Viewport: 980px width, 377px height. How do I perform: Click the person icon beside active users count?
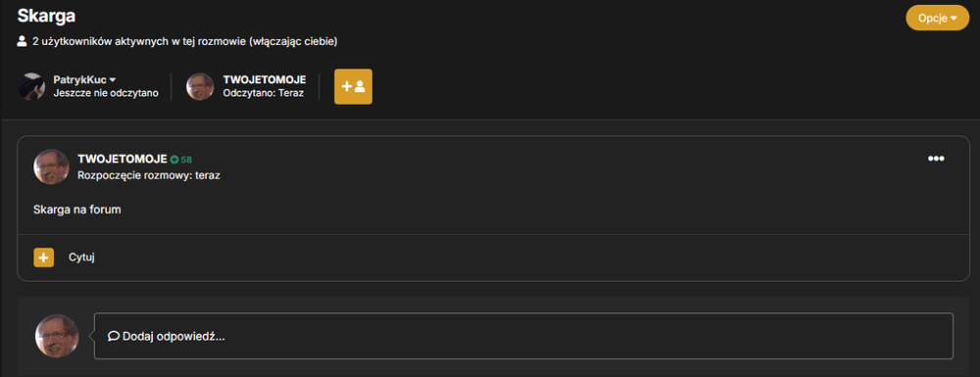point(22,42)
